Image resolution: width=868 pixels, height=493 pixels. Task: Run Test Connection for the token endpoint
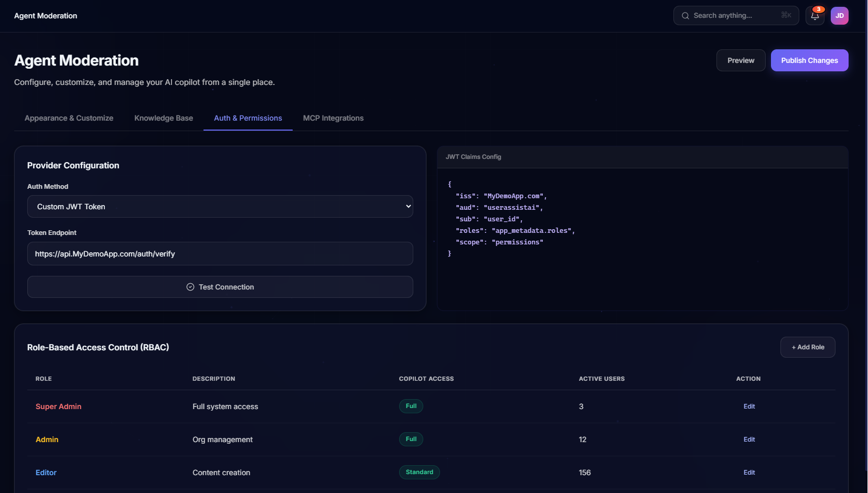point(220,287)
